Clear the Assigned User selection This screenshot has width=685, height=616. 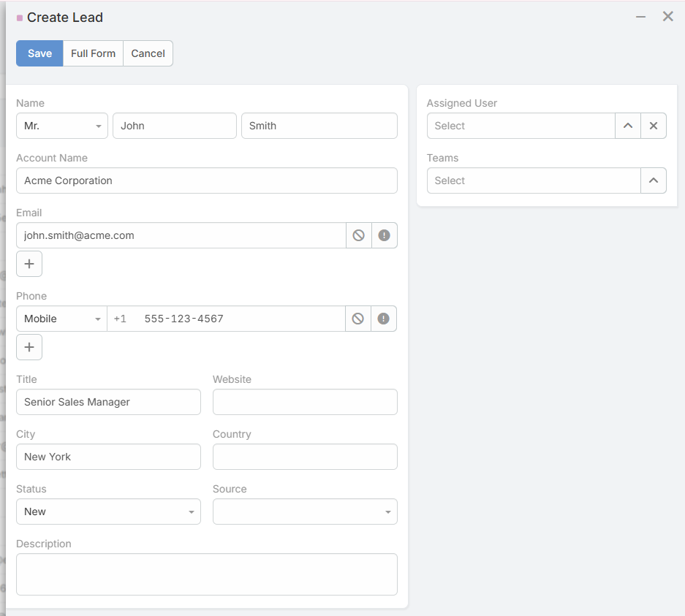tap(653, 126)
